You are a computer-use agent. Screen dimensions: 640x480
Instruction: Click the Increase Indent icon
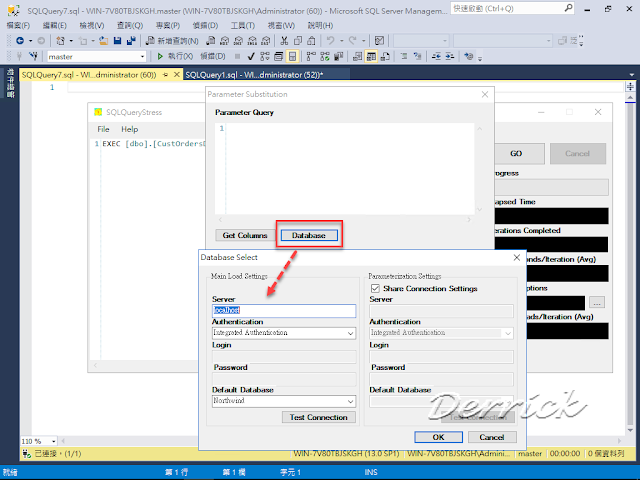coord(450,56)
